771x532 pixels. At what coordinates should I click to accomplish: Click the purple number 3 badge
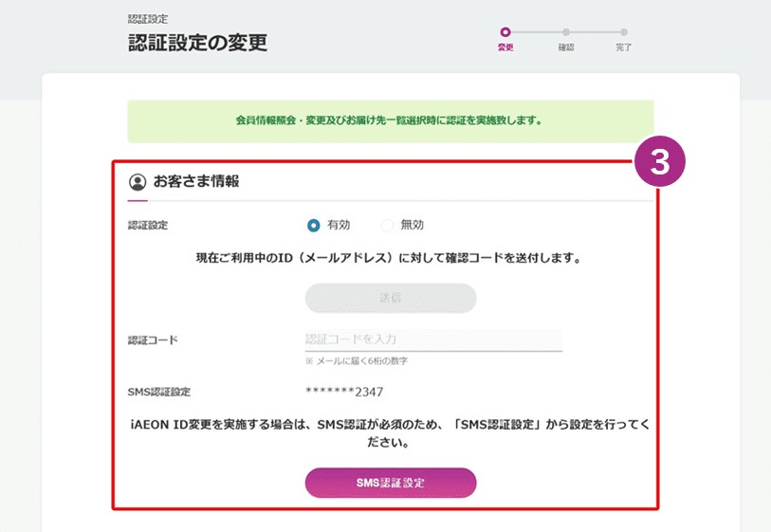(x=661, y=163)
